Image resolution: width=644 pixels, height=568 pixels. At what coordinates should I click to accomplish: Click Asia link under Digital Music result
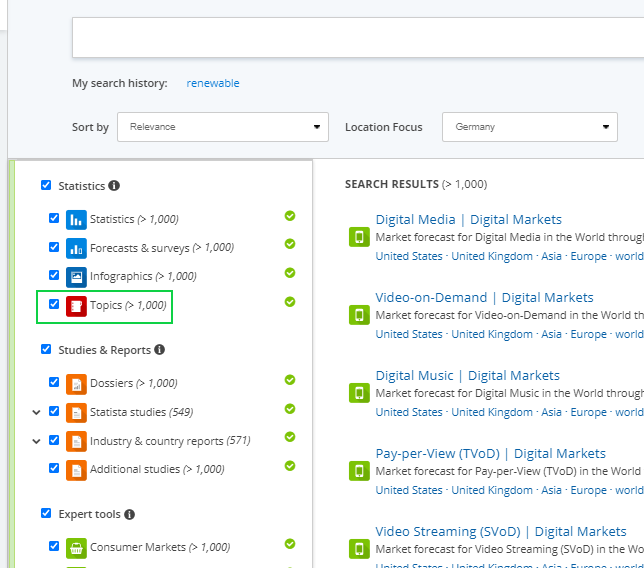point(551,412)
